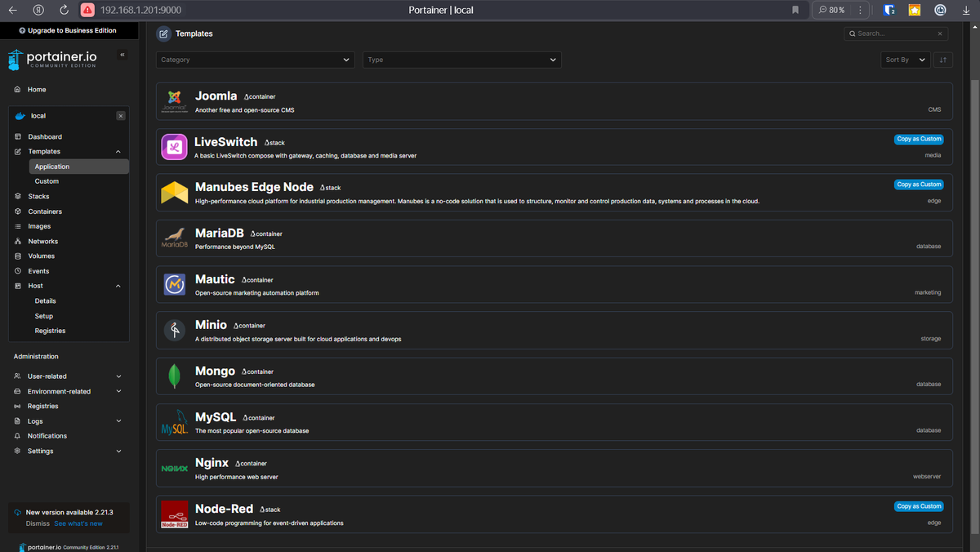Image resolution: width=980 pixels, height=552 pixels.
Task: Click the MySQL dolphin logo
Action: (x=175, y=422)
